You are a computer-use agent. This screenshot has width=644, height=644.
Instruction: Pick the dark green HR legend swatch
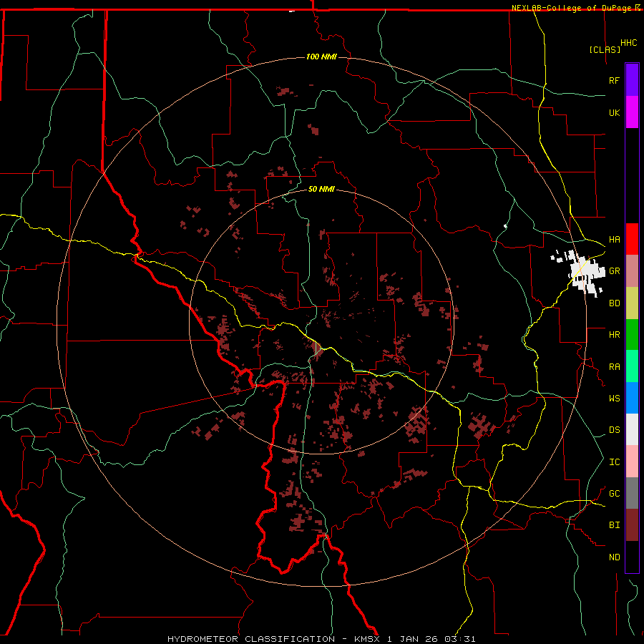632,335
